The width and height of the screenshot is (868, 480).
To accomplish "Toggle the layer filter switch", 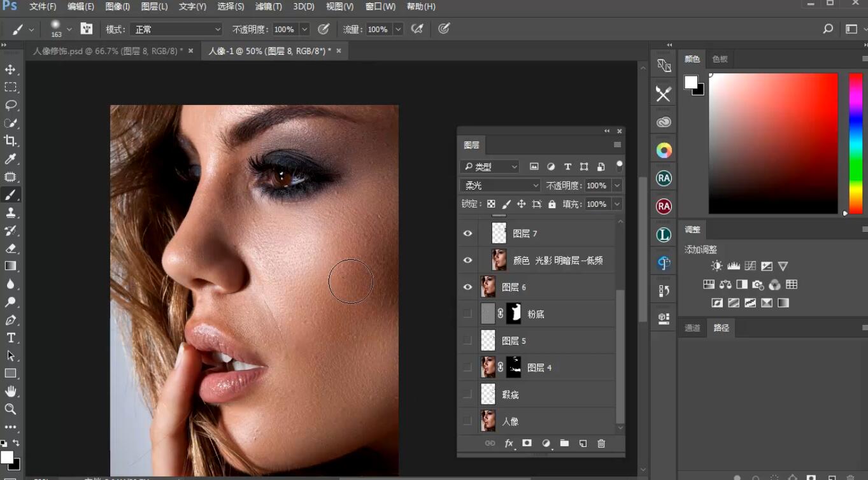I will coord(619,167).
